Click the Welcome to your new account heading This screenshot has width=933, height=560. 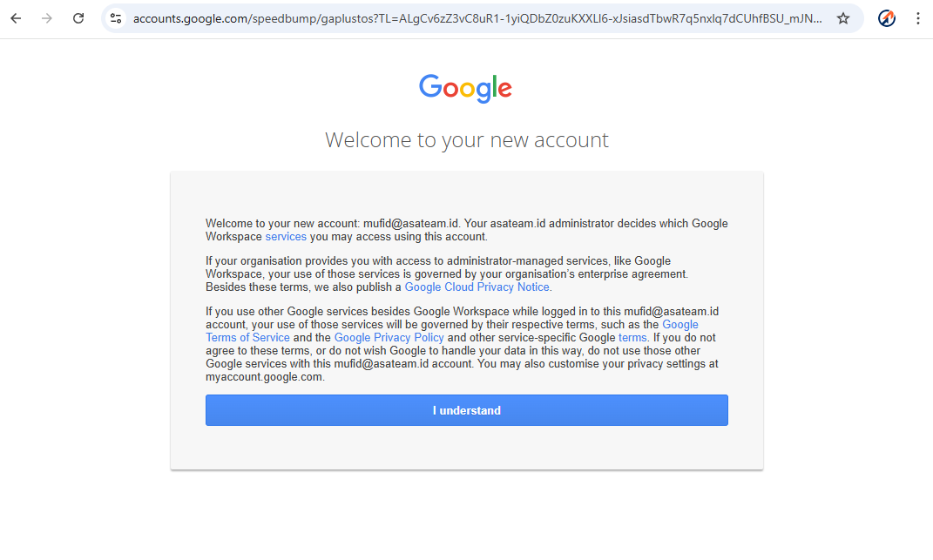pyautogui.click(x=467, y=140)
